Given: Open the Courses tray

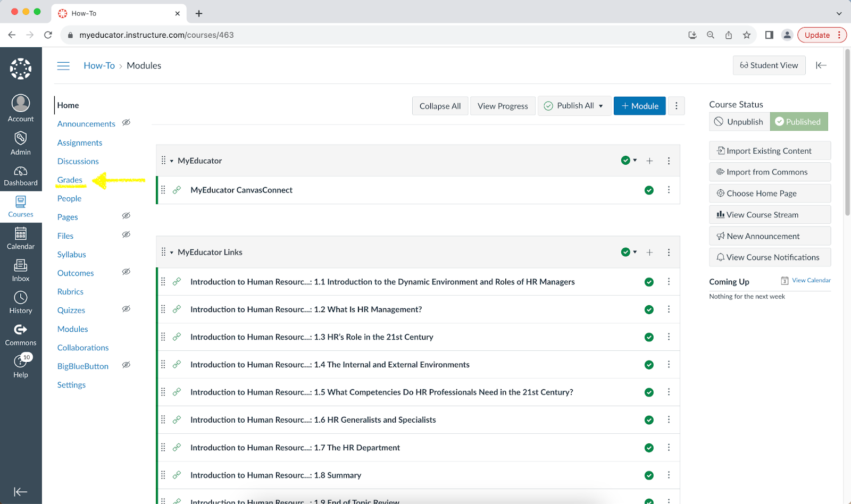Looking at the screenshot, I should pos(21,207).
